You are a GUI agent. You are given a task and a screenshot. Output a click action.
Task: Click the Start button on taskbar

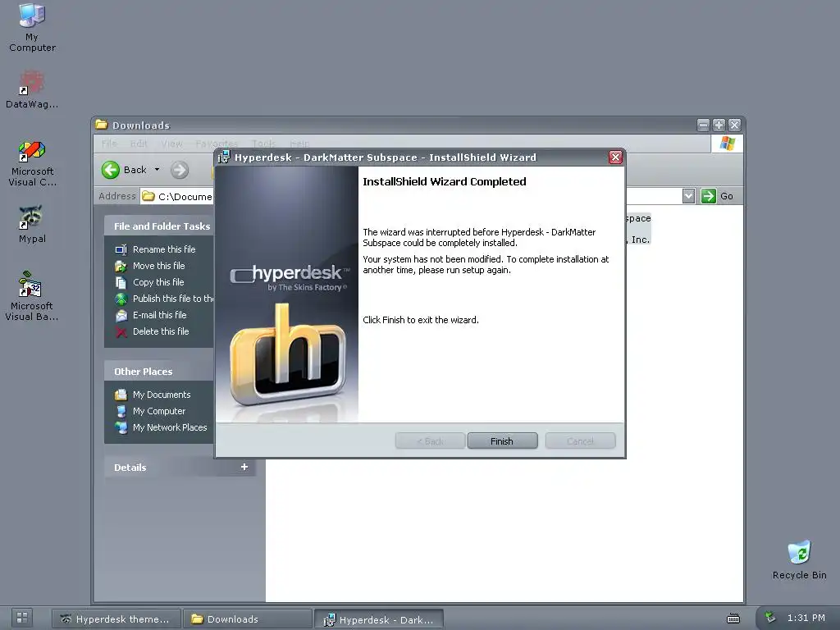(22, 618)
